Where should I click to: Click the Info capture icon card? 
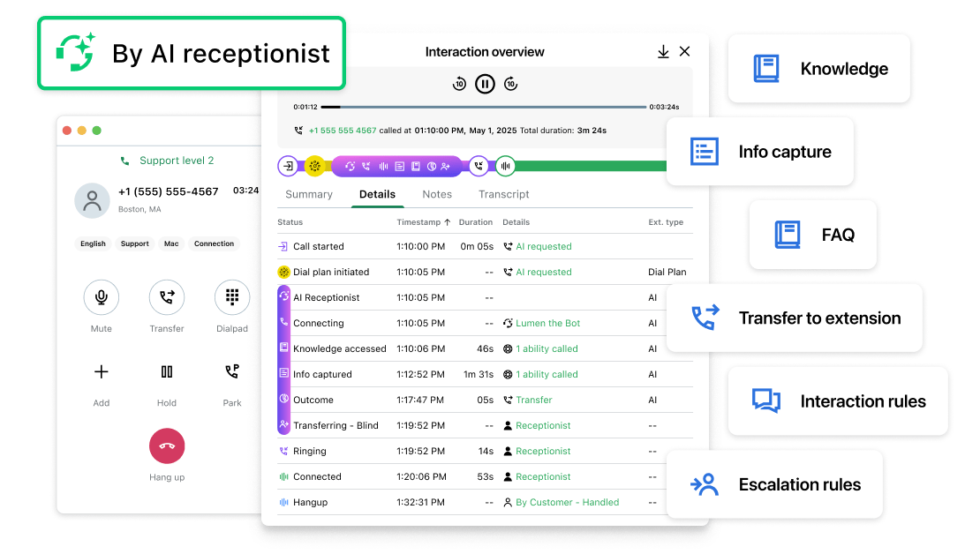coord(704,151)
